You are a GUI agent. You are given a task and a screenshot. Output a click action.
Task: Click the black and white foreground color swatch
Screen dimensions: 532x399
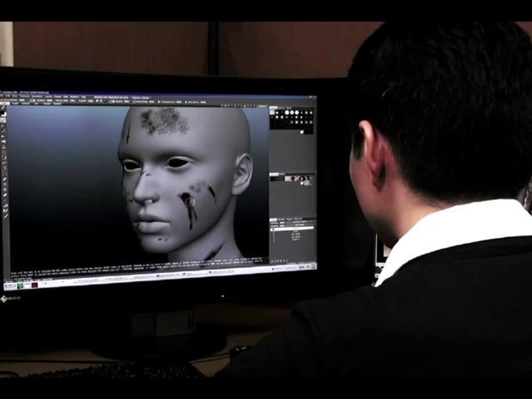[4, 114]
